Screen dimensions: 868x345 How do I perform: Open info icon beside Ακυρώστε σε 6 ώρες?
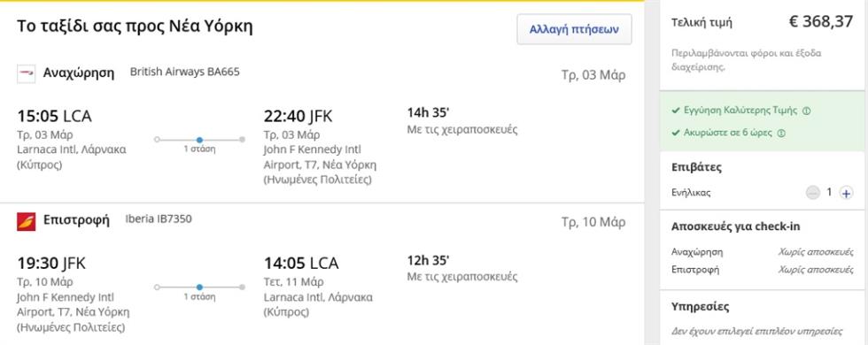pyautogui.click(x=780, y=134)
